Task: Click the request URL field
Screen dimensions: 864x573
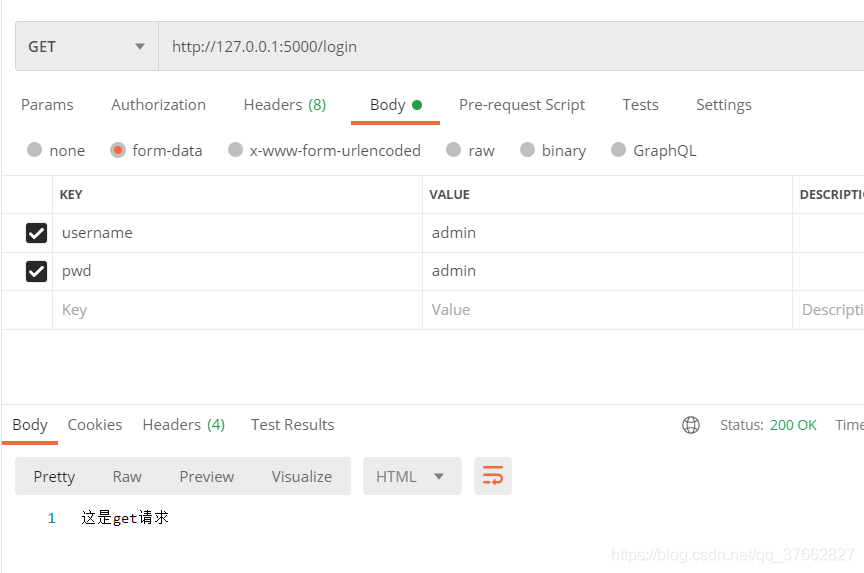Action: (x=500, y=47)
